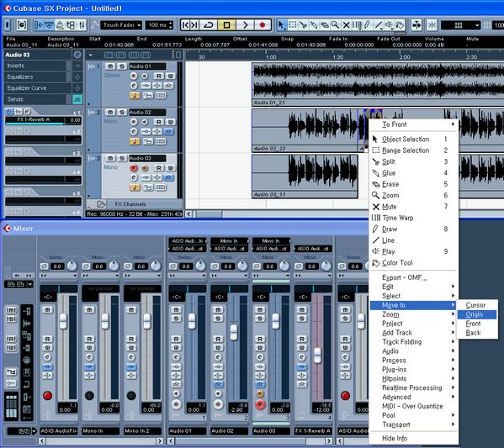Toggle monitor on Audio 01 track
504x448 pixels.
click(x=145, y=76)
